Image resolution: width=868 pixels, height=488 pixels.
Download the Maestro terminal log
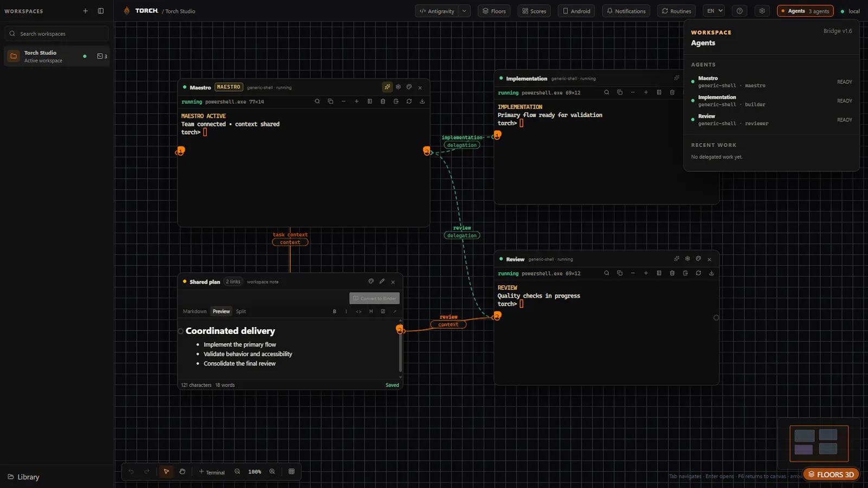(422, 101)
